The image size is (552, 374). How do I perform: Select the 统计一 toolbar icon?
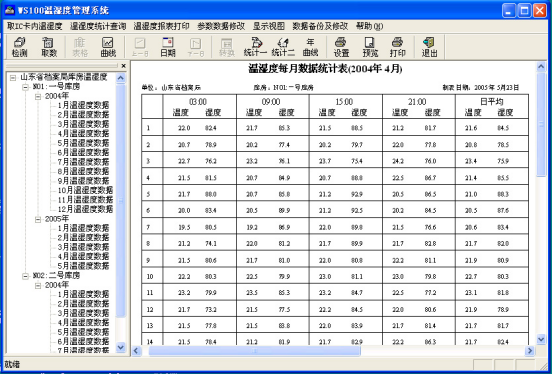(256, 47)
